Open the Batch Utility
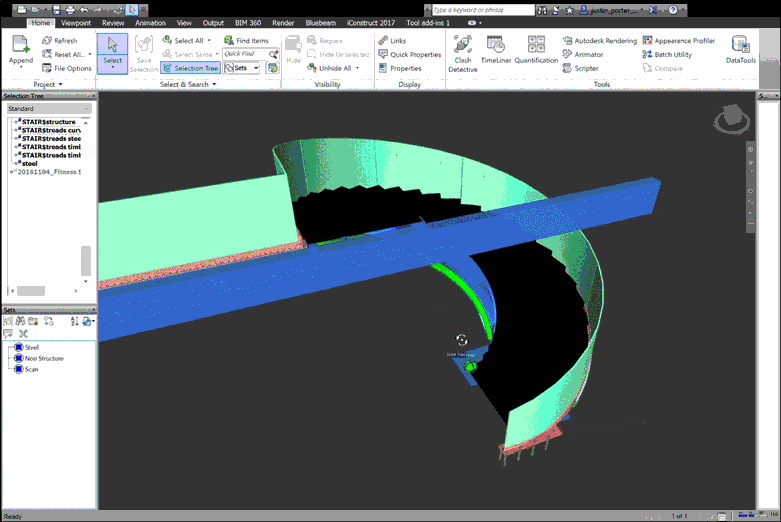This screenshot has width=781, height=522. coord(667,54)
